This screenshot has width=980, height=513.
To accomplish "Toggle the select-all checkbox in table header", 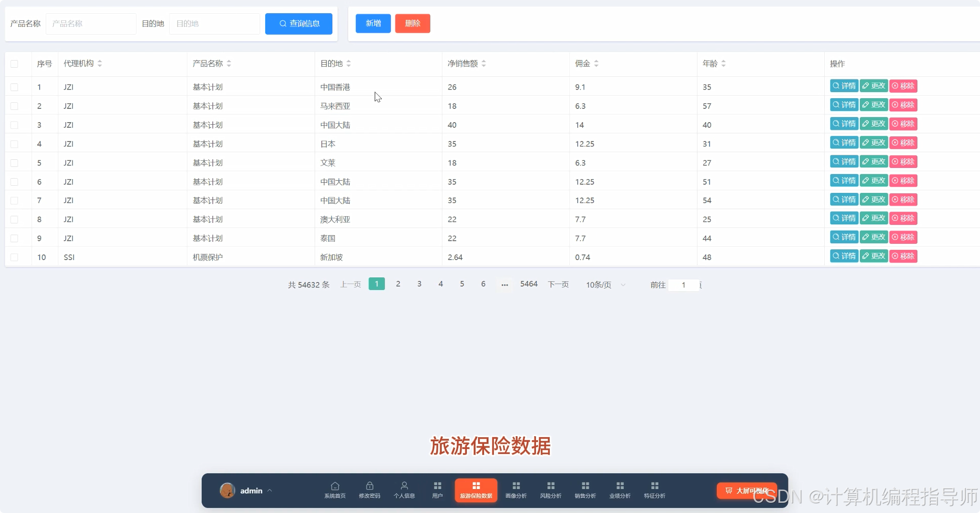I will [14, 64].
